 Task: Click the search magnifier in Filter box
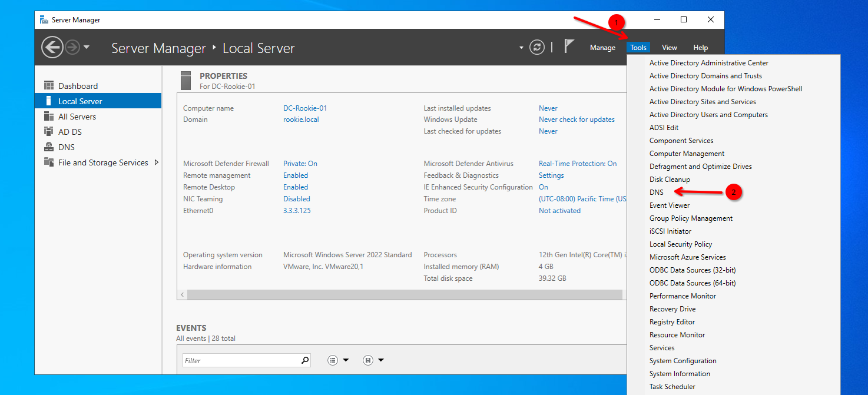pos(305,360)
